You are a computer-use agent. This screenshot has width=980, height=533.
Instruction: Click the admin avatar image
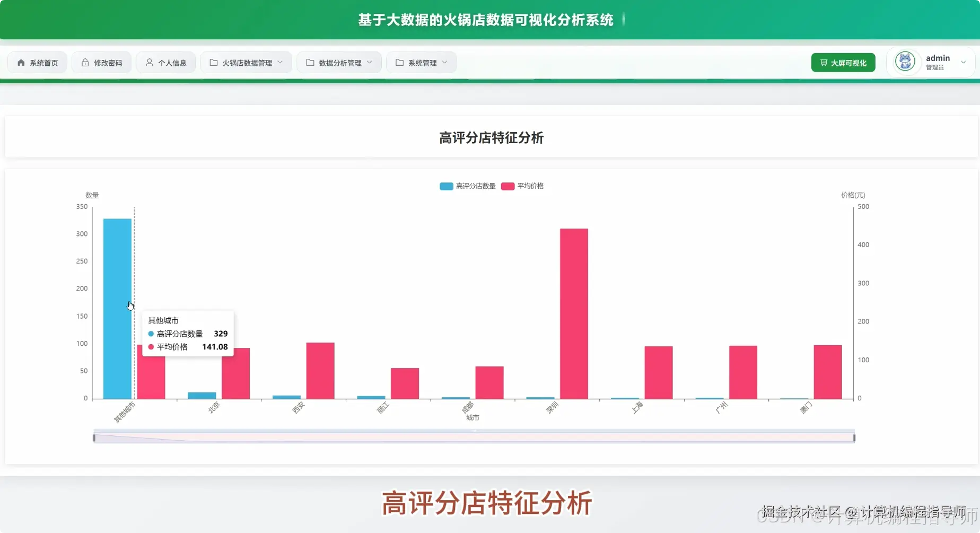[x=905, y=61]
